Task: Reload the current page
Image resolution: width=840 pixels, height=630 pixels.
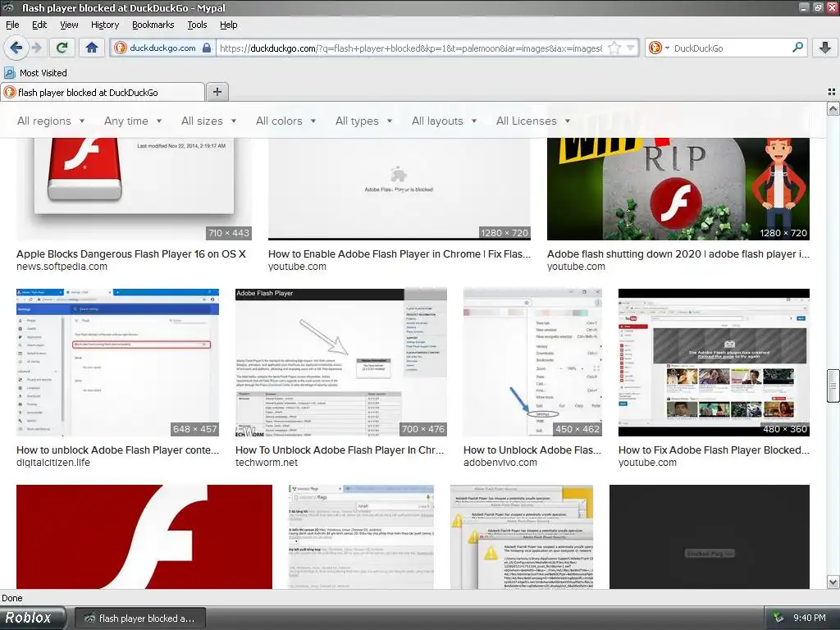Action: [x=62, y=48]
